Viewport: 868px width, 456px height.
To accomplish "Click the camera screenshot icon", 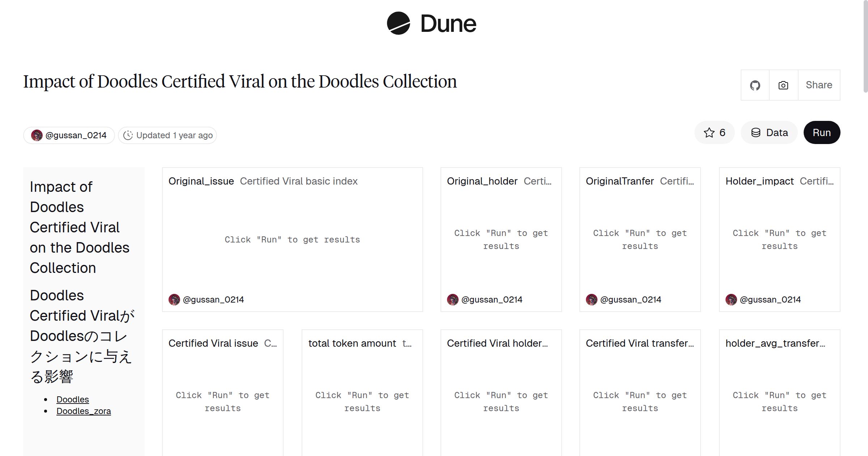I will [x=783, y=85].
